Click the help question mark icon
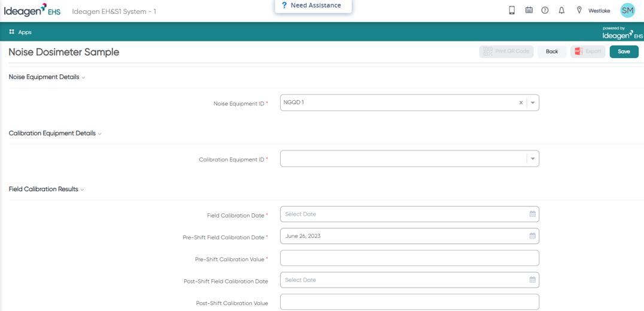 tap(545, 10)
